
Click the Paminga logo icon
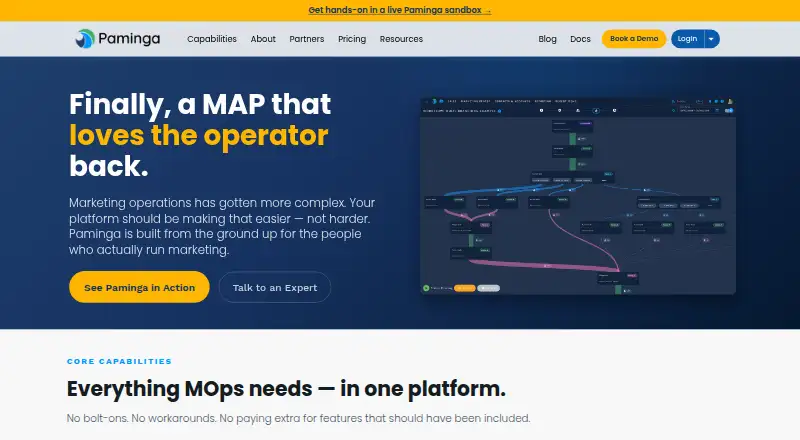(x=85, y=39)
